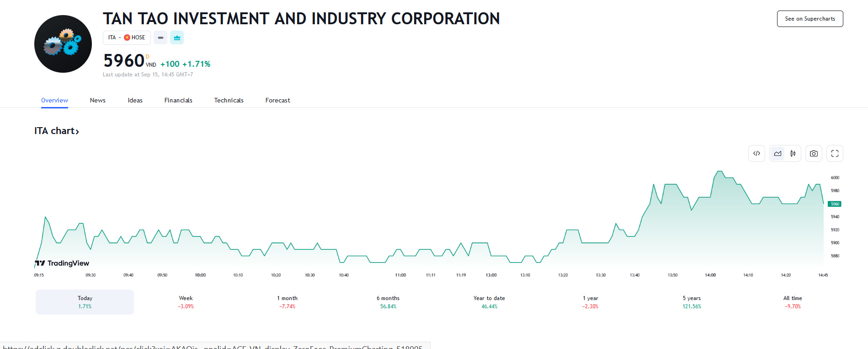This screenshot has width=868, height=349.
Task: Click the 5960 current price label on axis
Action: [835, 204]
